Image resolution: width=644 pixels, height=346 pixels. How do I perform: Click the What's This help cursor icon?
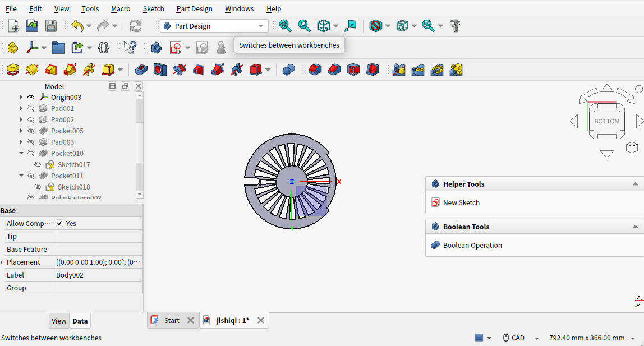tap(130, 48)
